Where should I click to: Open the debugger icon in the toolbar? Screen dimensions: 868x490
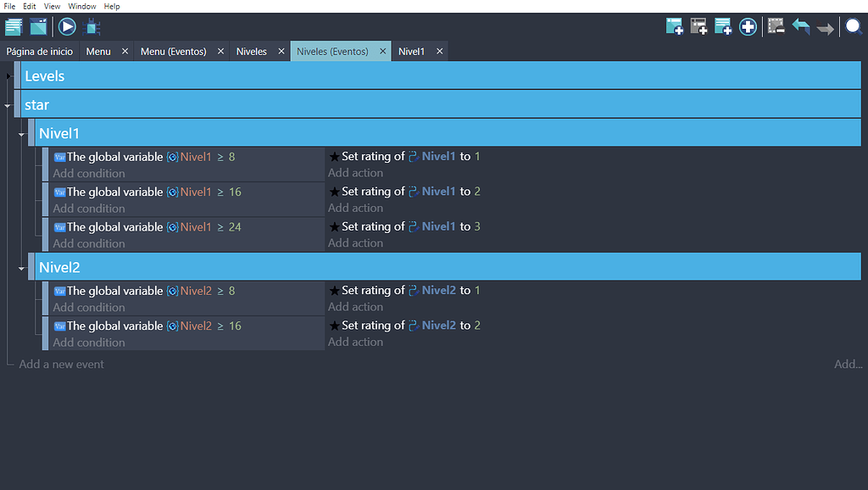click(x=93, y=27)
